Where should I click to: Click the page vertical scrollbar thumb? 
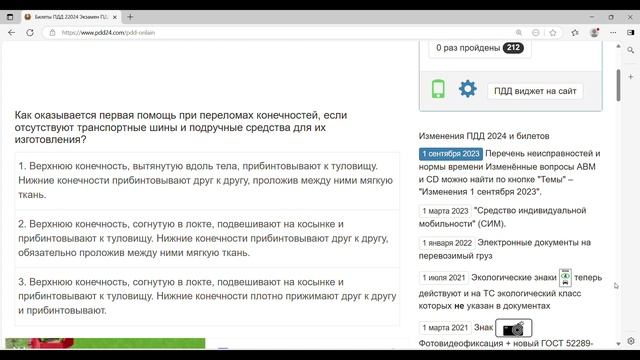618,85
